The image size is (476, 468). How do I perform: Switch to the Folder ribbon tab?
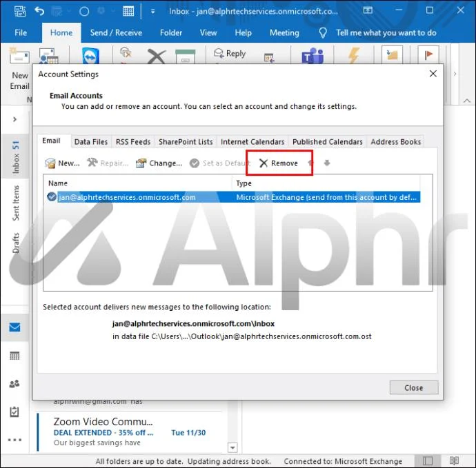pyautogui.click(x=171, y=33)
